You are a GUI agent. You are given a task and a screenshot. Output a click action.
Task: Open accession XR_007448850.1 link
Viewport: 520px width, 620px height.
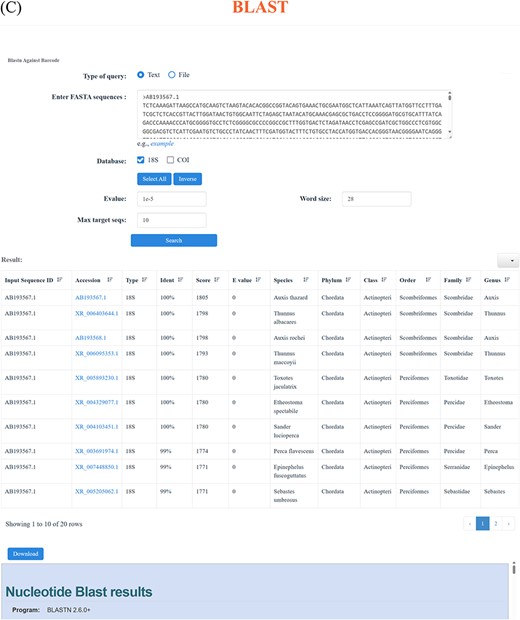(96, 467)
